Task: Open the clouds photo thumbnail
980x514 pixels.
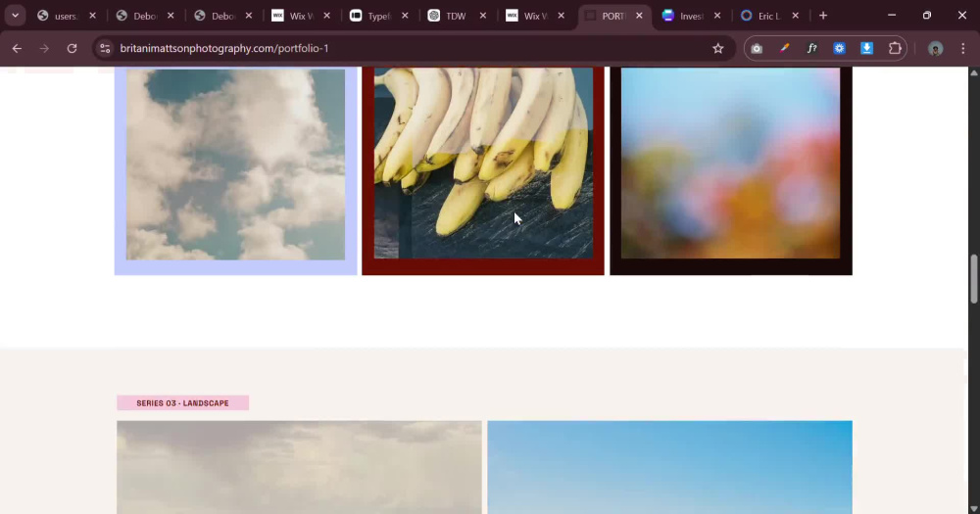Action: 235,164
